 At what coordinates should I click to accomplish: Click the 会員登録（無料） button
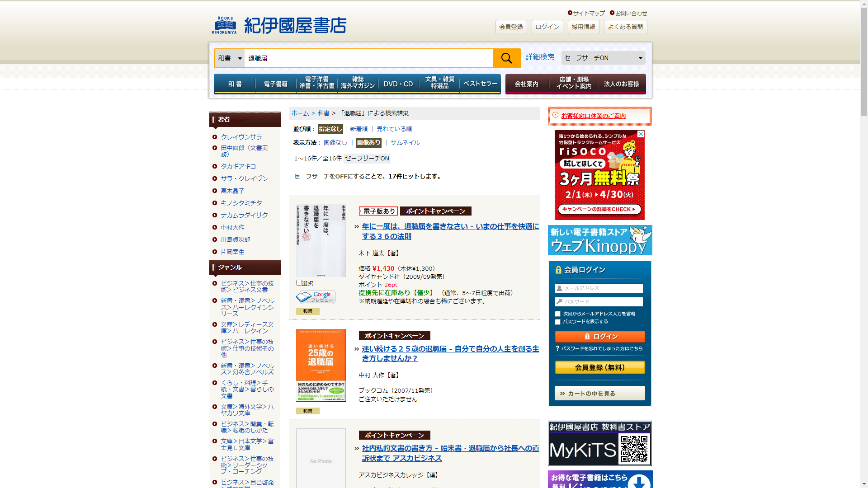tap(599, 367)
